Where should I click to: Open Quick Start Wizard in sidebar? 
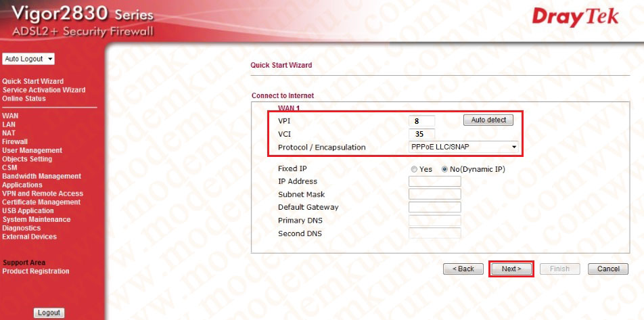point(33,81)
